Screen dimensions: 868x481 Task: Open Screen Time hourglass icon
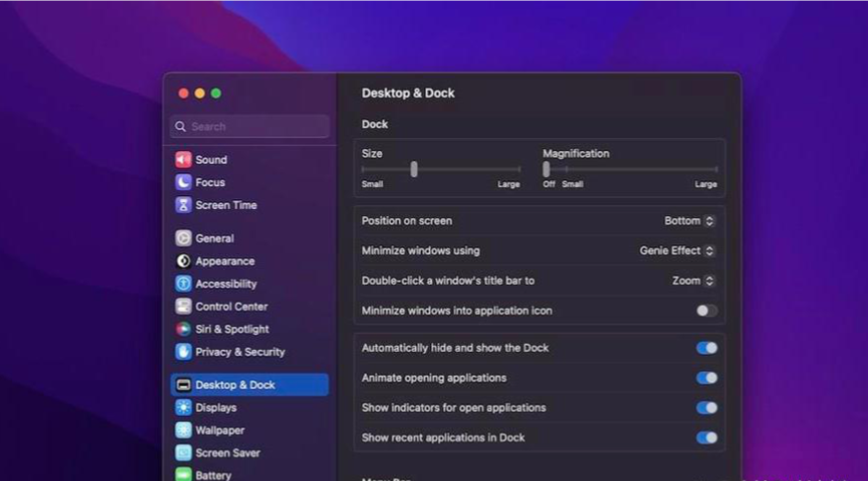[183, 205]
